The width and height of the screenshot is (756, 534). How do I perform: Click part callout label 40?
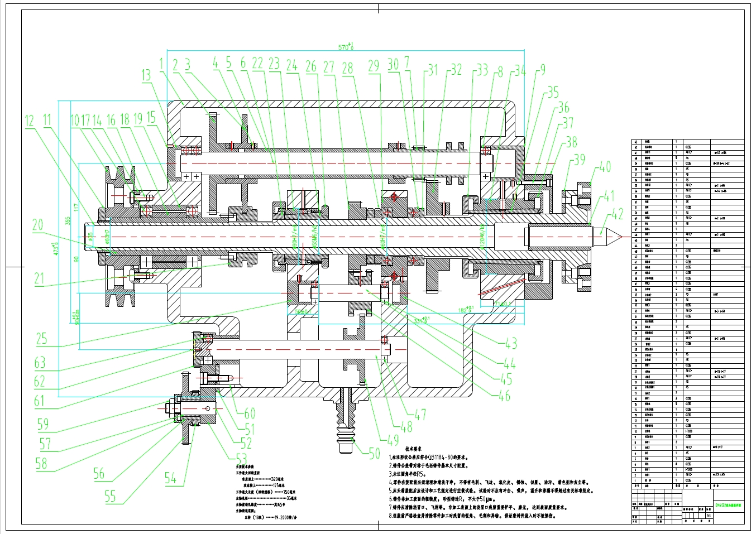604,166
